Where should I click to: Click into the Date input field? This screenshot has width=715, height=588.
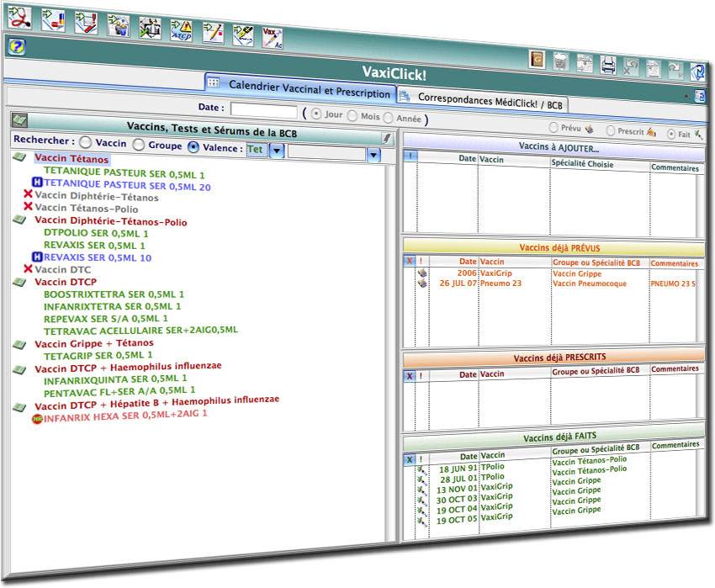[x=264, y=111]
